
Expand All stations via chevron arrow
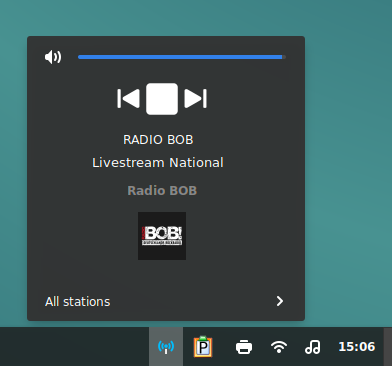[280, 301]
